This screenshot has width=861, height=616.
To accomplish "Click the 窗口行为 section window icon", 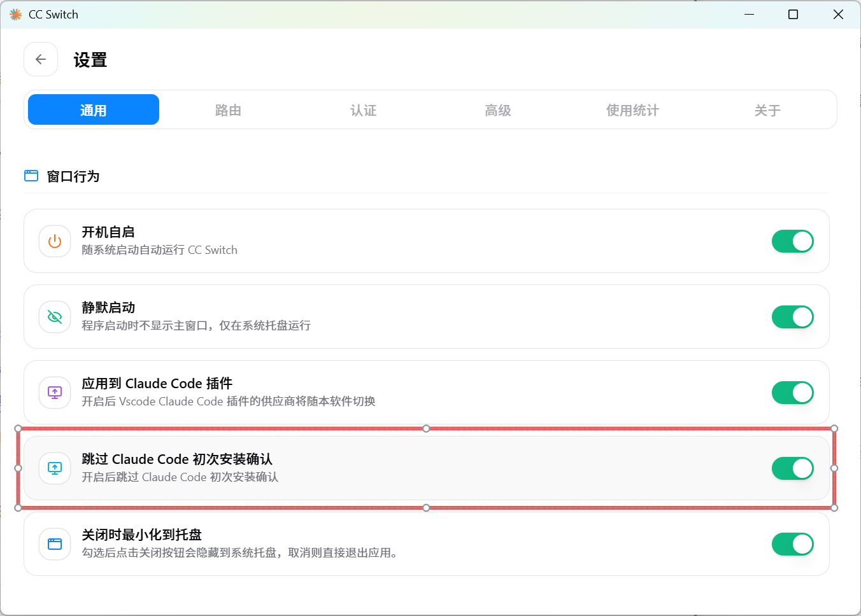I will [31, 176].
